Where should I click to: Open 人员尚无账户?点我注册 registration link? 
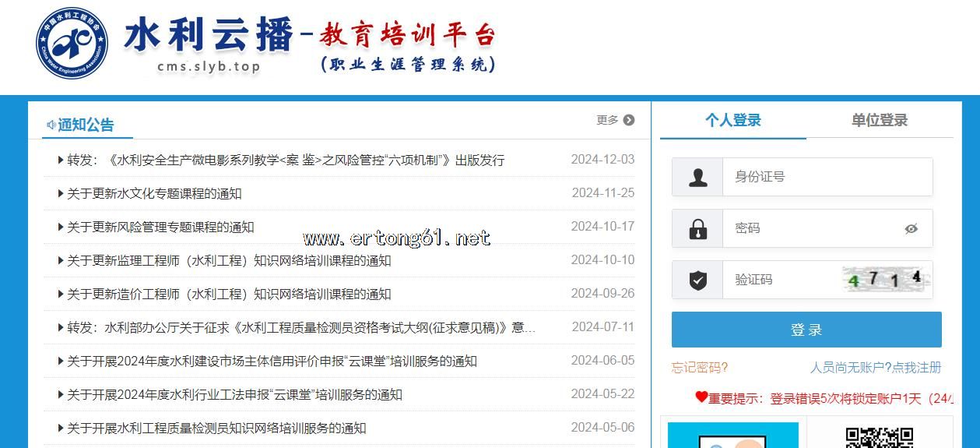pyautogui.click(x=876, y=367)
